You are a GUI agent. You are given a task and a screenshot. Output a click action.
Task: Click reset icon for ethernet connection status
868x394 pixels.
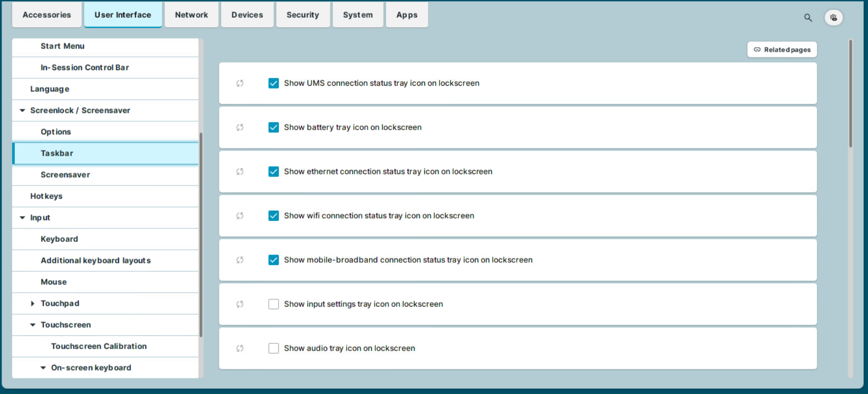click(x=240, y=171)
